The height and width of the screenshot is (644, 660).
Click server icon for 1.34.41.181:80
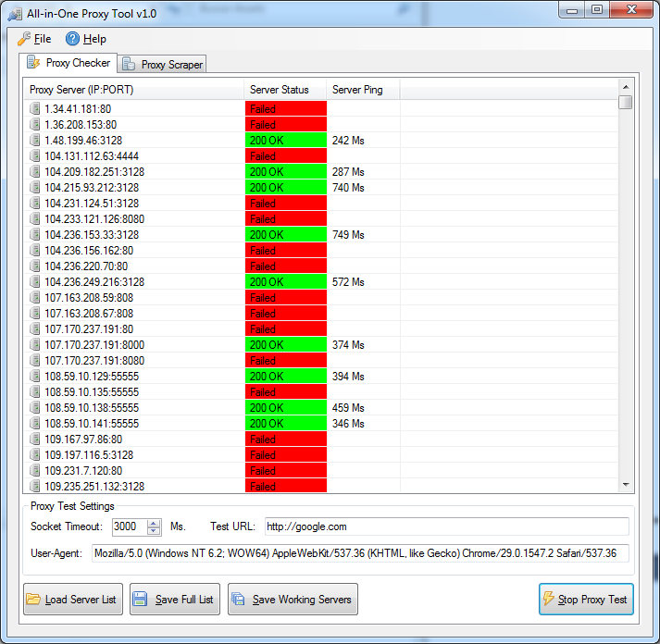point(35,108)
